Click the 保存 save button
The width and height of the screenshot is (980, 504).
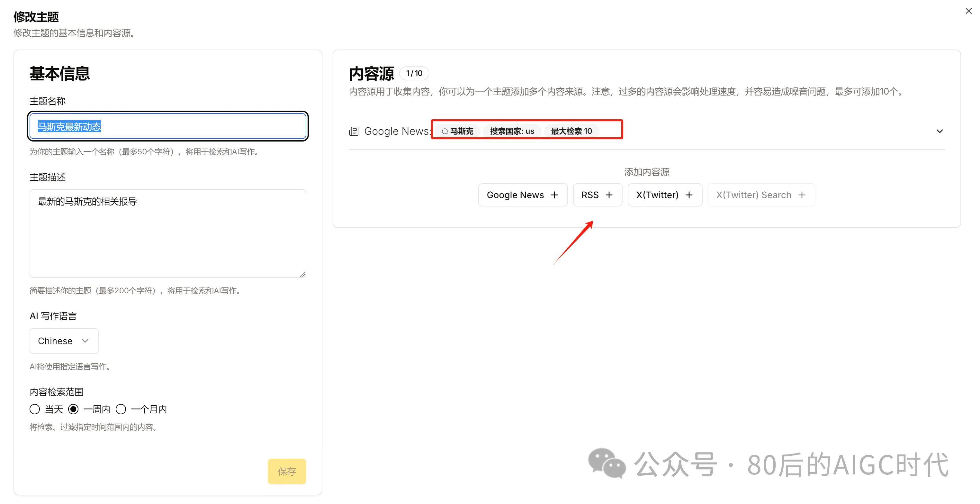coord(287,471)
